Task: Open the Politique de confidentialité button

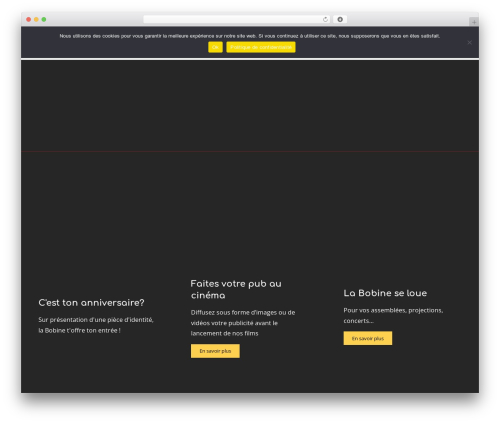Action: tap(261, 47)
